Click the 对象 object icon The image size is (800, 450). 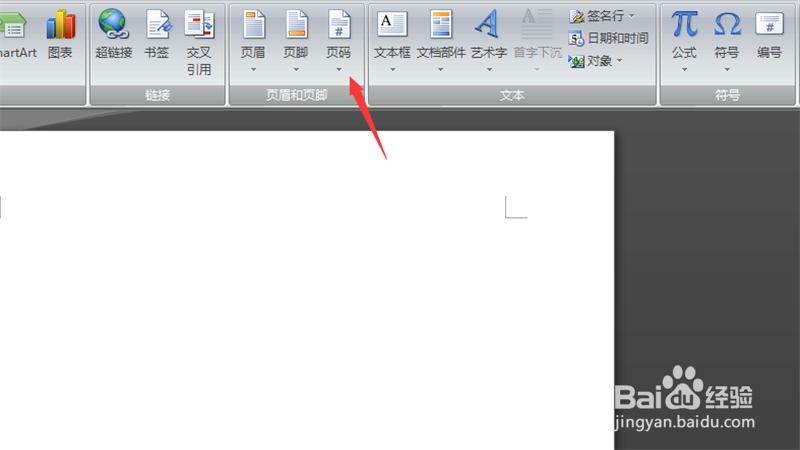coord(576,61)
